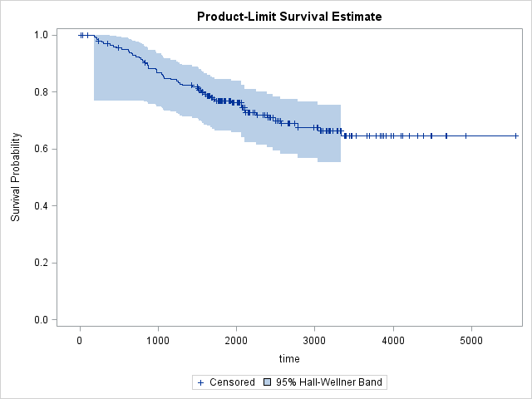Click the 2000 x-axis tick label
Image resolution: width=532 pixels, height=399 pixels.
[236, 340]
